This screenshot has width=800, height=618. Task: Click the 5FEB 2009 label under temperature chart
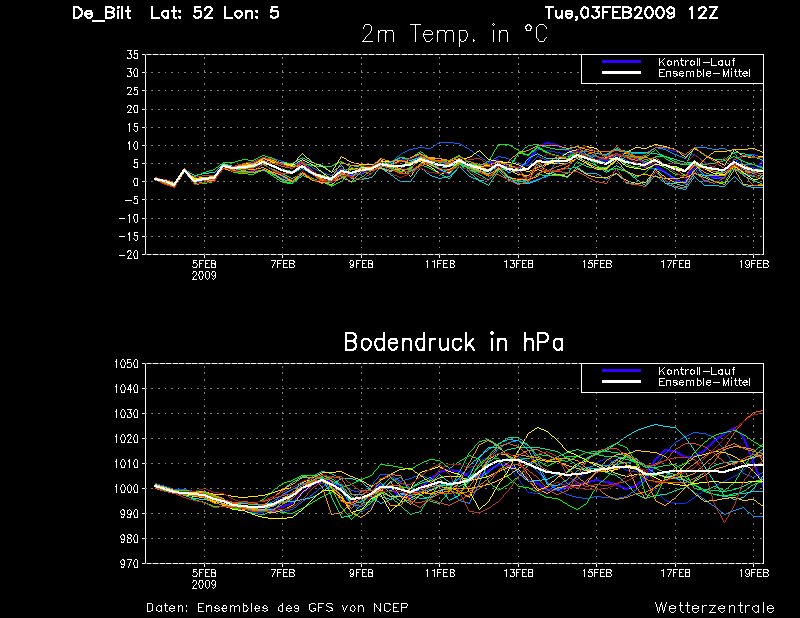[204, 270]
